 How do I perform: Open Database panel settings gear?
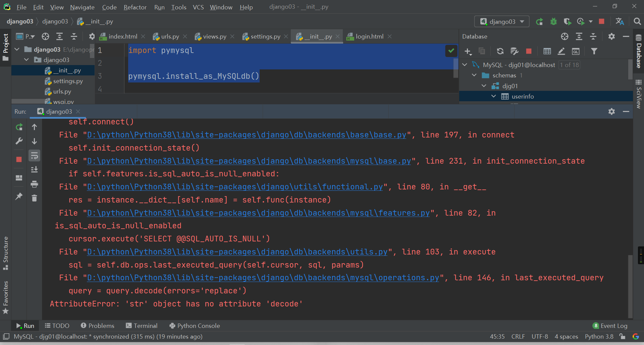click(x=611, y=36)
